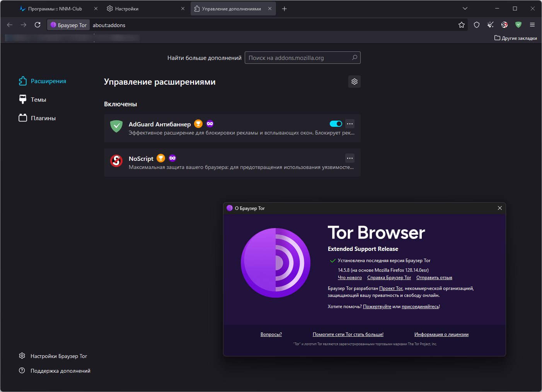
Task: Switch to the Программы :: NNM-Club tab
Action: (55, 9)
